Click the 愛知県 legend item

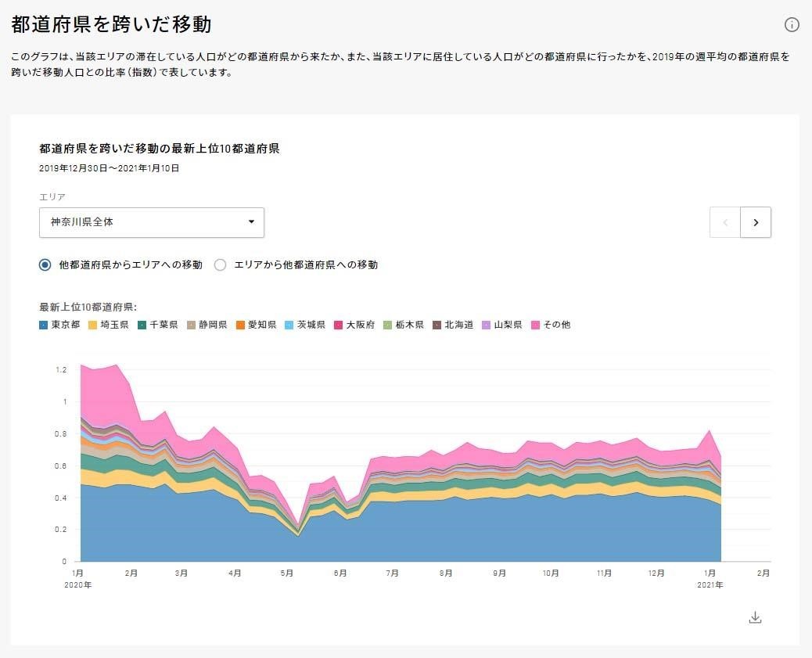[x=256, y=325]
